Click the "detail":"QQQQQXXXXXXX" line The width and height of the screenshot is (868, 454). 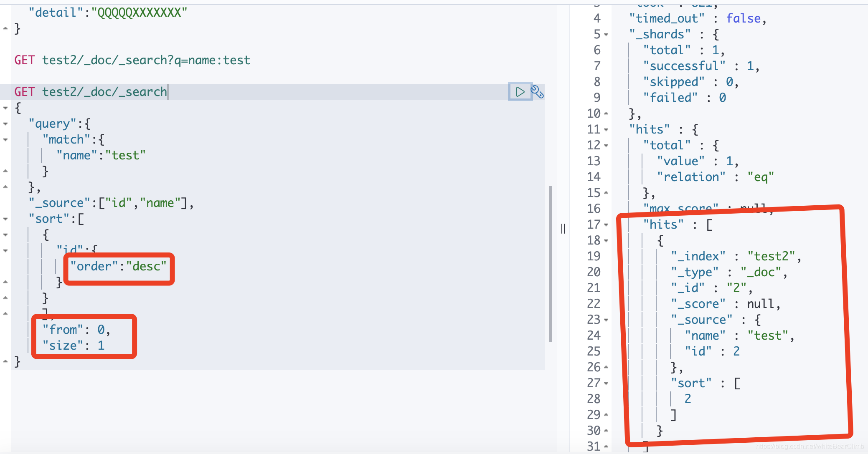(108, 13)
